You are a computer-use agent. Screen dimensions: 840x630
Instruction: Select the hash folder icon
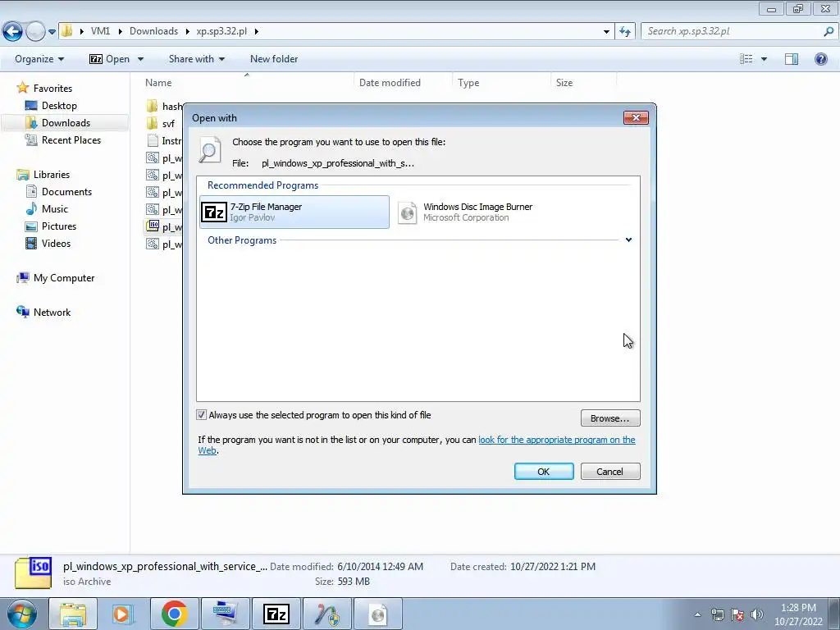click(x=152, y=106)
